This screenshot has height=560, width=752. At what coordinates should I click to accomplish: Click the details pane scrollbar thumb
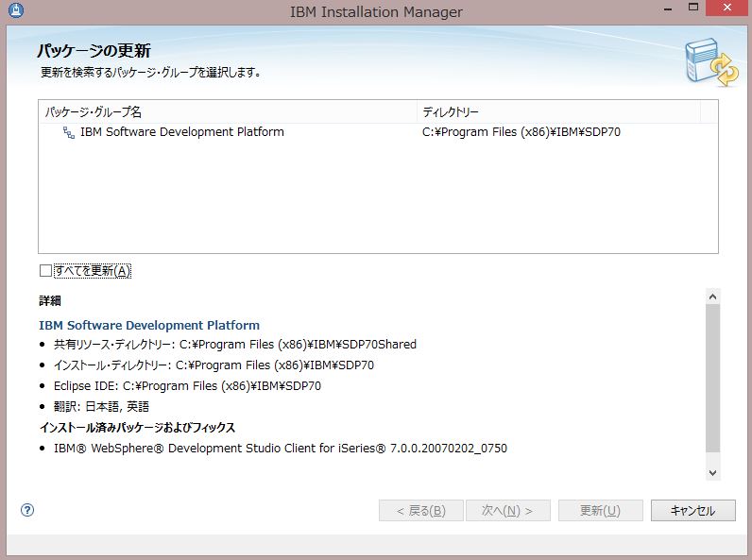click(x=712, y=378)
